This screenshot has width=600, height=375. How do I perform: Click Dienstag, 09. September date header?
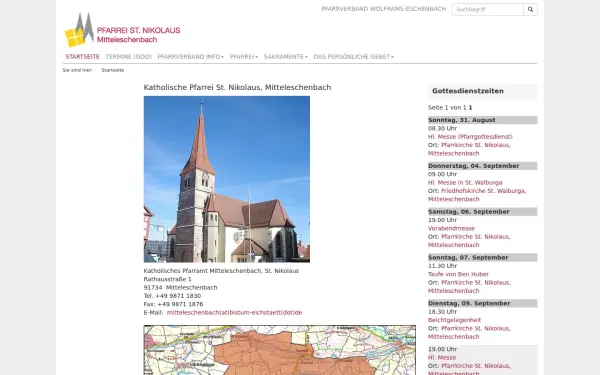click(x=483, y=303)
